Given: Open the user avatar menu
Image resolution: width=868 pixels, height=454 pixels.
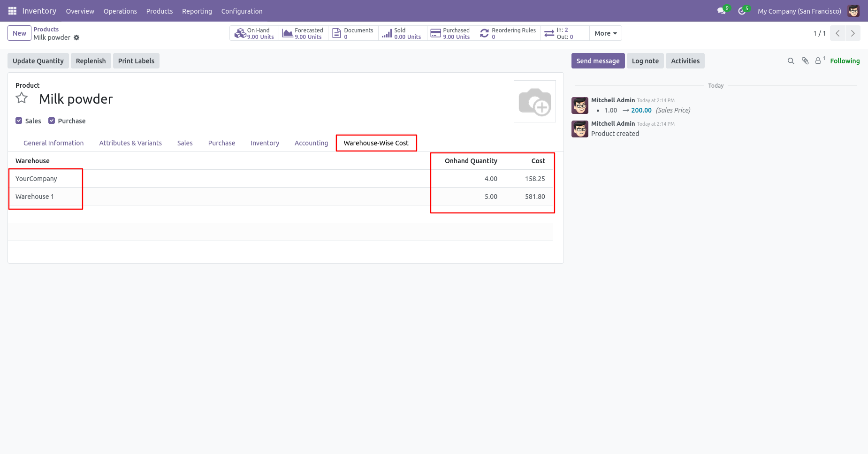Looking at the screenshot, I should [x=853, y=11].
